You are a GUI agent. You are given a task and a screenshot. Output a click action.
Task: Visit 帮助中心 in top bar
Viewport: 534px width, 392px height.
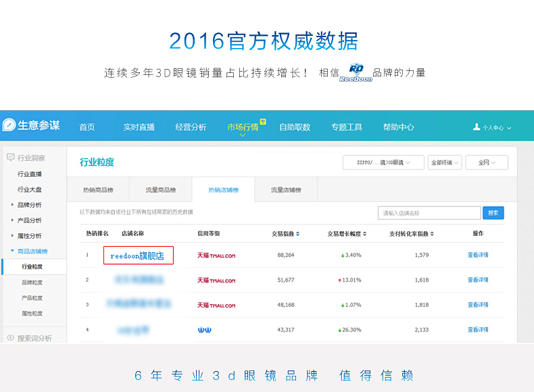(x=399, y=127)
